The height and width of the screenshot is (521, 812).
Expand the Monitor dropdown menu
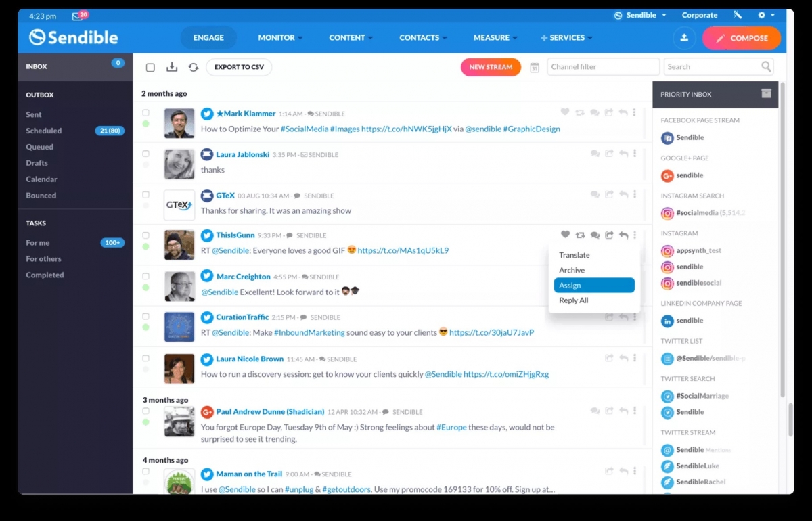[x=280, y=38]
